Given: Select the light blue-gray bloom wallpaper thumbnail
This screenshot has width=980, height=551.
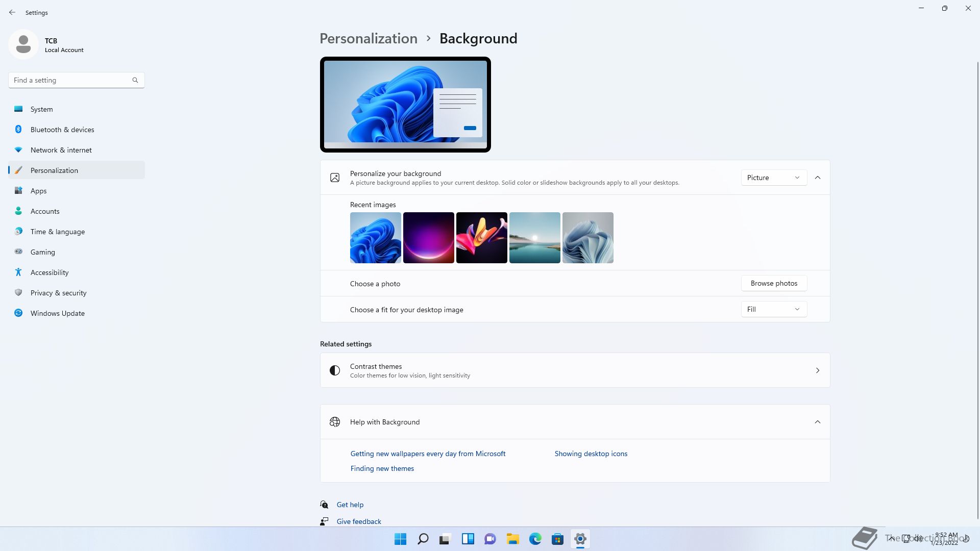Looking at the screenshot, I should click(588, 238).
